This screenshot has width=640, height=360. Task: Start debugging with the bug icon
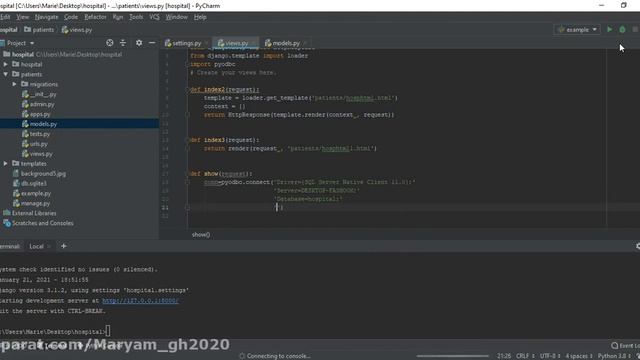pyautogui.click(x=622, y=29)
